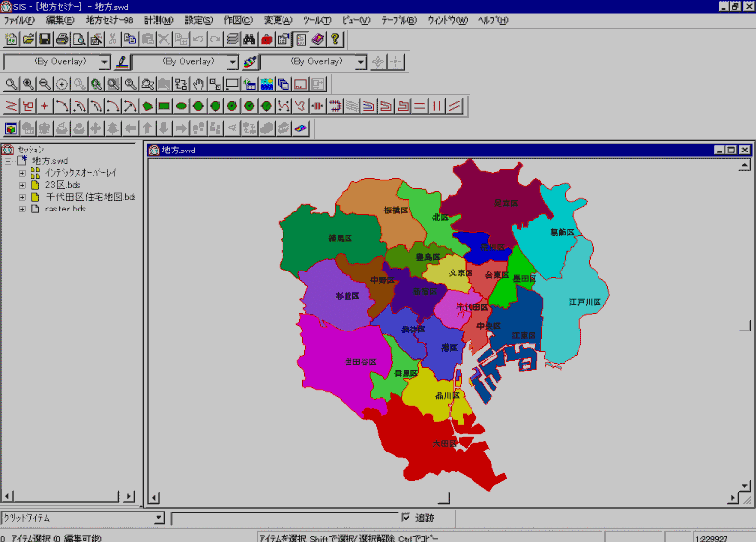Open the first By Overlay dropdown

point(105,61)
